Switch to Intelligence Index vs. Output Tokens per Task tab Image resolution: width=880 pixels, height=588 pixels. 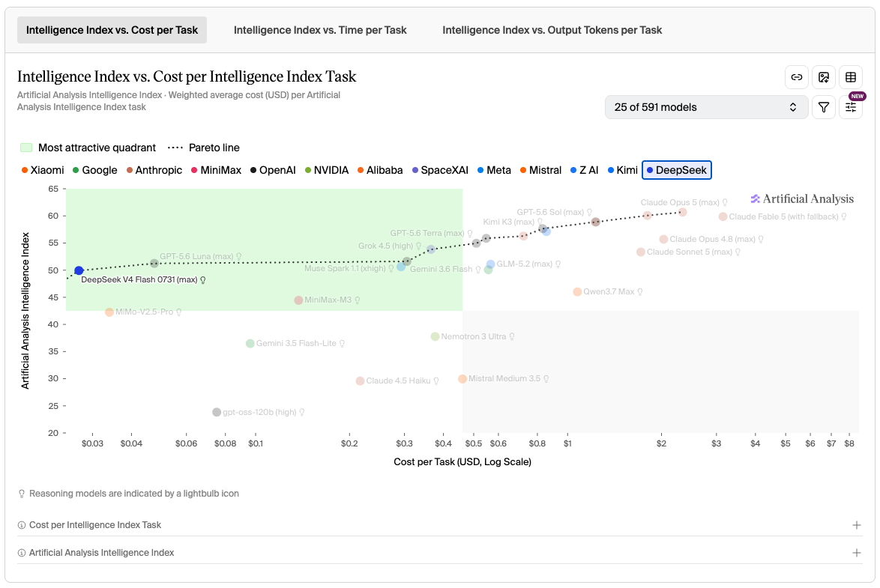tap(552, 30)
